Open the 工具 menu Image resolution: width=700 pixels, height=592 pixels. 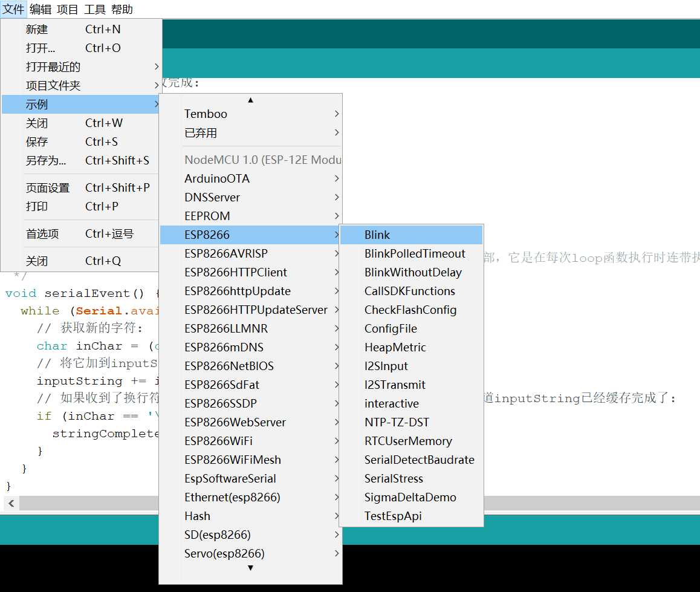pyautogui.click(x=95, y=9)
